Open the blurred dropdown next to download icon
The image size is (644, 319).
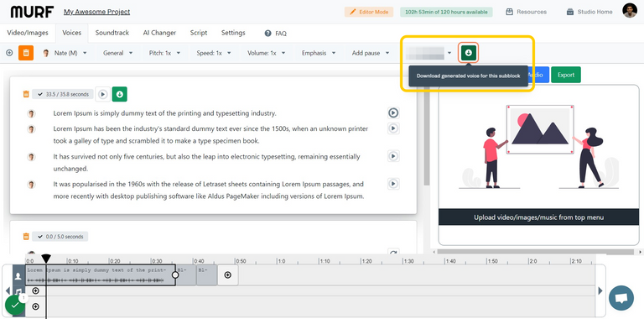[x=428, y=53]
